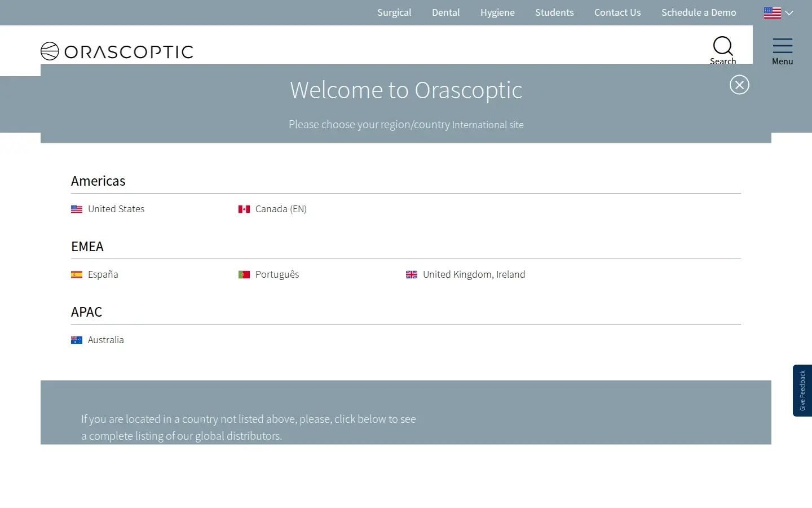Open the Give Feedback side tab

802,391
